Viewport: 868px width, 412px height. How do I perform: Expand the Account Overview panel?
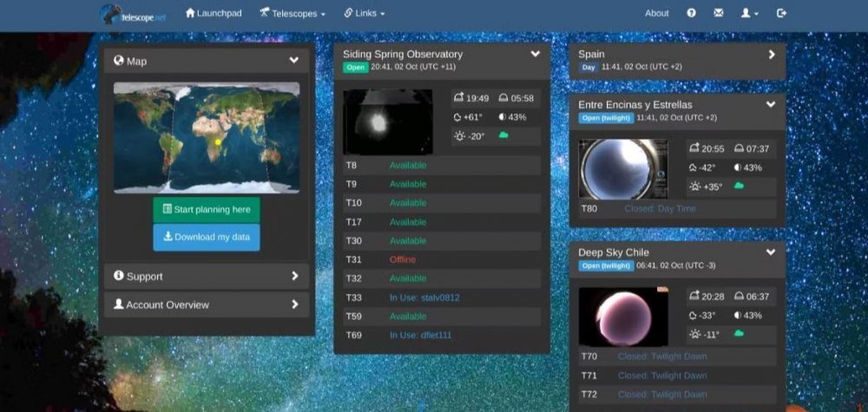[207, 304]
